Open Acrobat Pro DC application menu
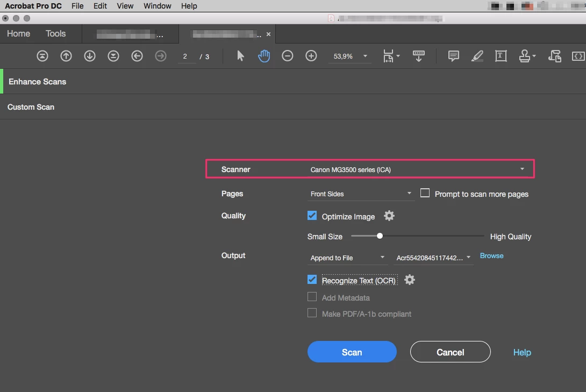586x392 pixels. tap(33, 6)
